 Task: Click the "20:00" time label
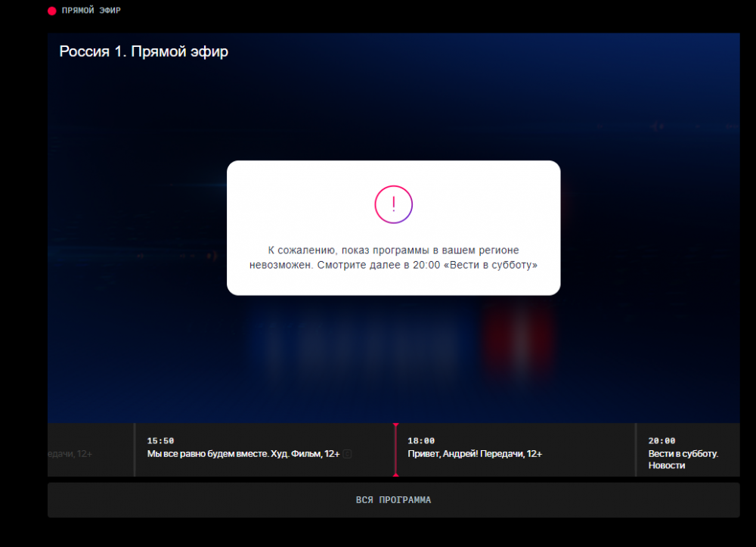pos(661,441)
